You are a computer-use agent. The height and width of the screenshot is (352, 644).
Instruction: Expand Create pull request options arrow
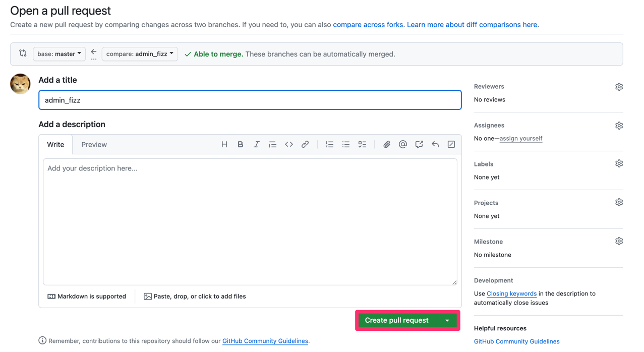[447, 320]
